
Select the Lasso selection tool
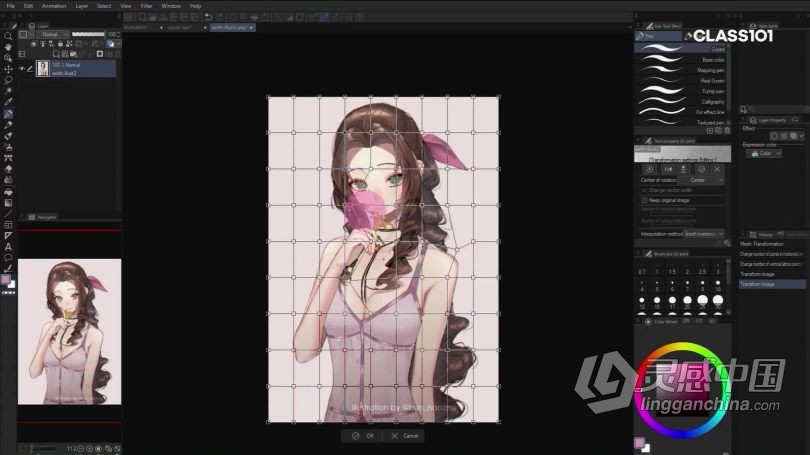(8, 80)
